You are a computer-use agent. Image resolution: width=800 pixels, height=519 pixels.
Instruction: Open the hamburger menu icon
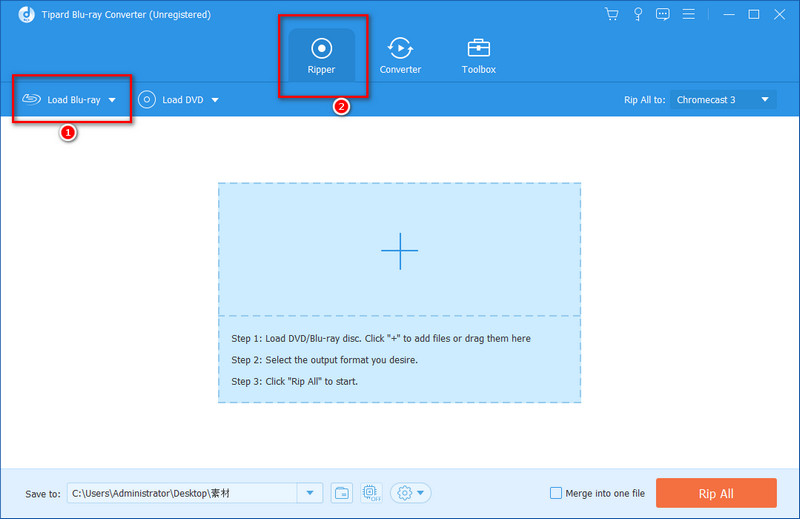[x=689, y=14]
